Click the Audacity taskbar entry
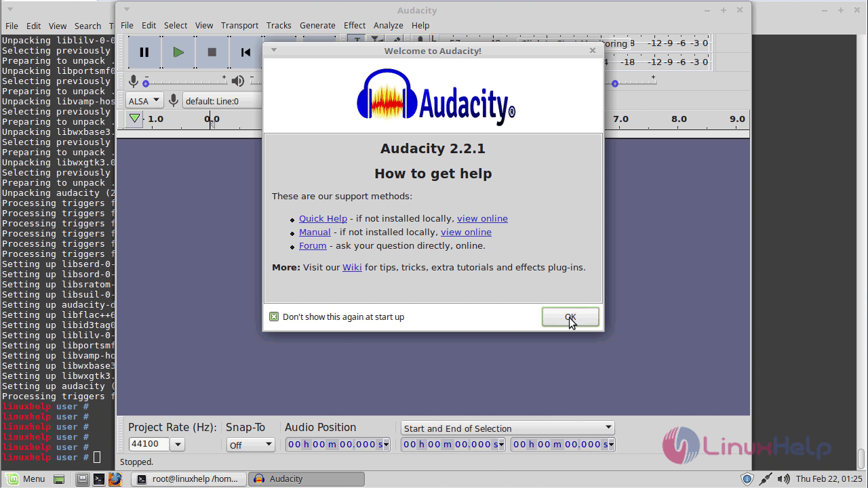The image size is (868, 488). [x=307, y=479]
